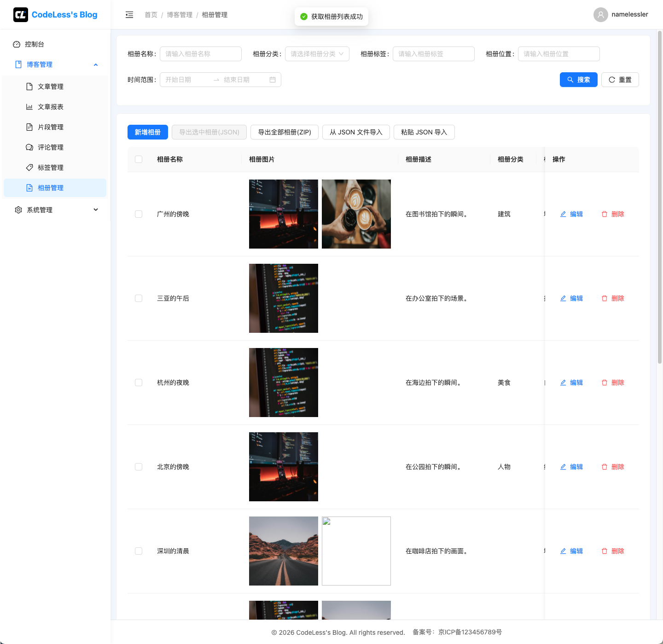Click the 京ICP备123456789号 footer text
This screenshot has height=644, width=663.
[x=470, y=632]
